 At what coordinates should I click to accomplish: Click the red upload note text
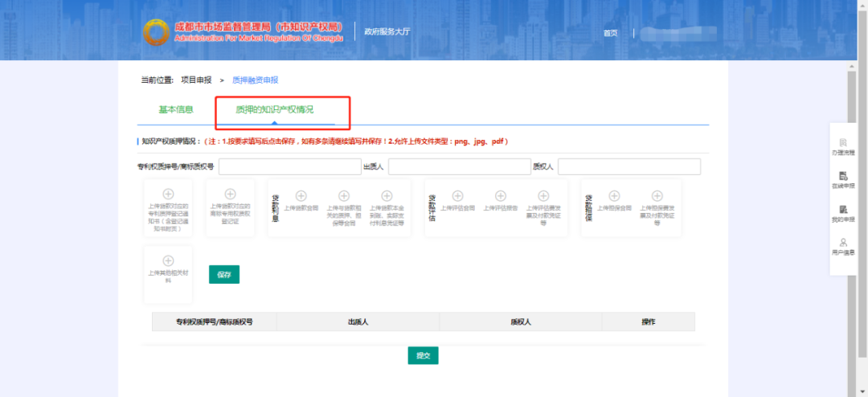click(356, 141)
